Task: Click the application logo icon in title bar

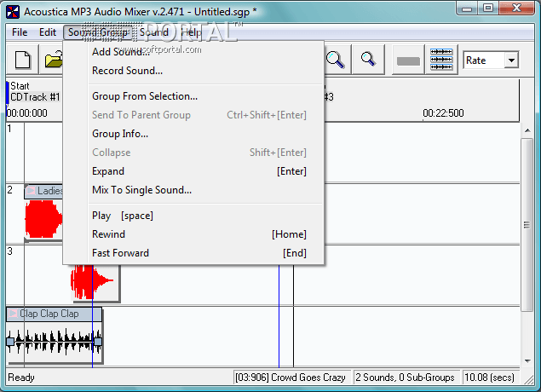Action: coord(13,12)
